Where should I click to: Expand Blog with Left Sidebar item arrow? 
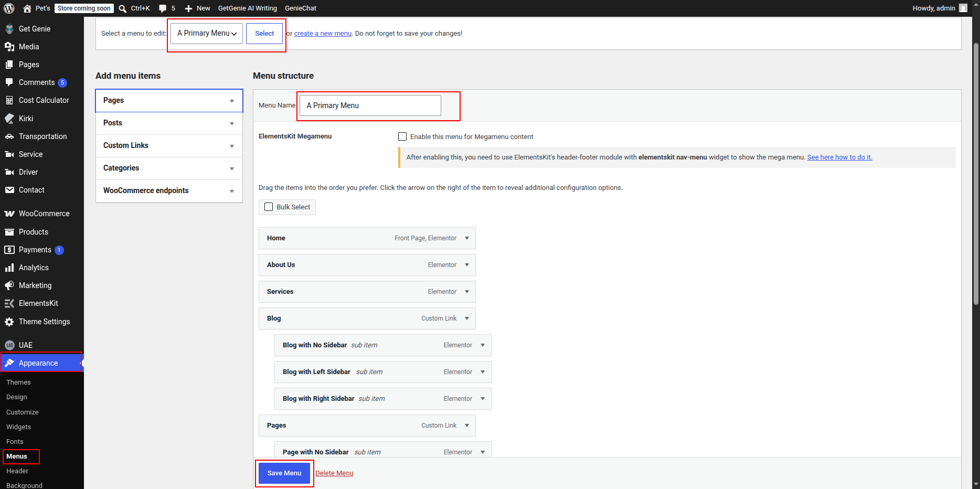pos(483,372)
